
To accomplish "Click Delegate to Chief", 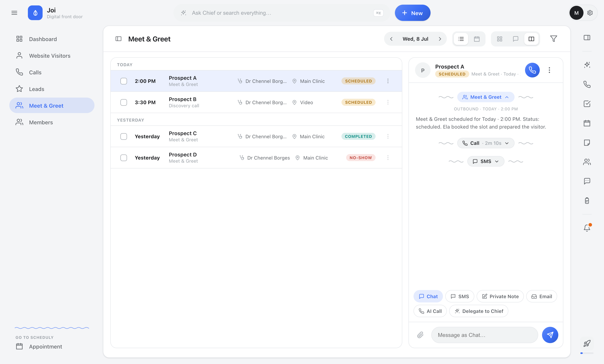I will click(479, 311).
